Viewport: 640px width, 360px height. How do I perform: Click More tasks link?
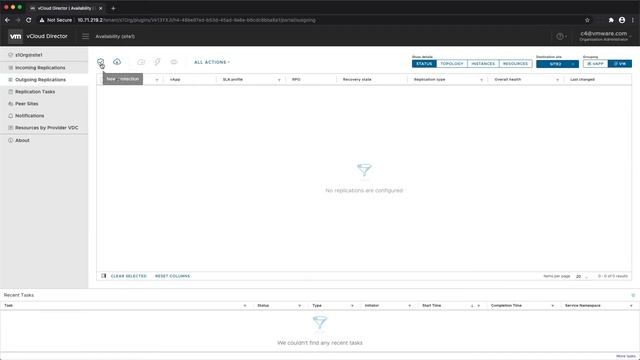(x=626, y=356)
